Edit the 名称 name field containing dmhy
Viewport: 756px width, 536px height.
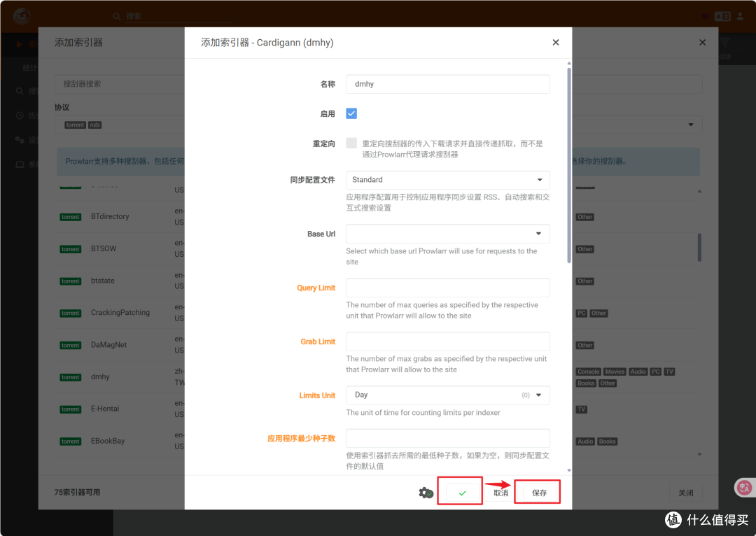(x=447, y=84)
